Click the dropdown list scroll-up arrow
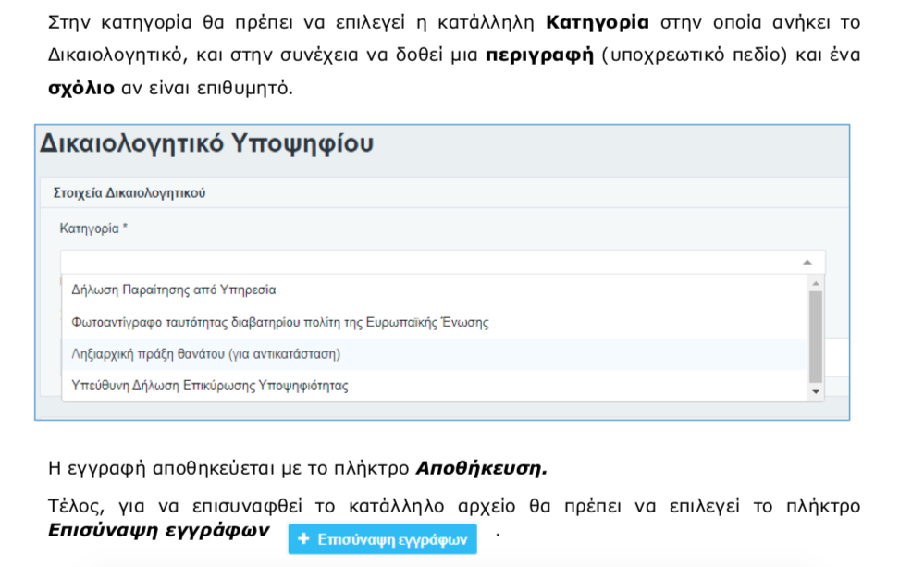Screen dimensions: 924x567 815,283
